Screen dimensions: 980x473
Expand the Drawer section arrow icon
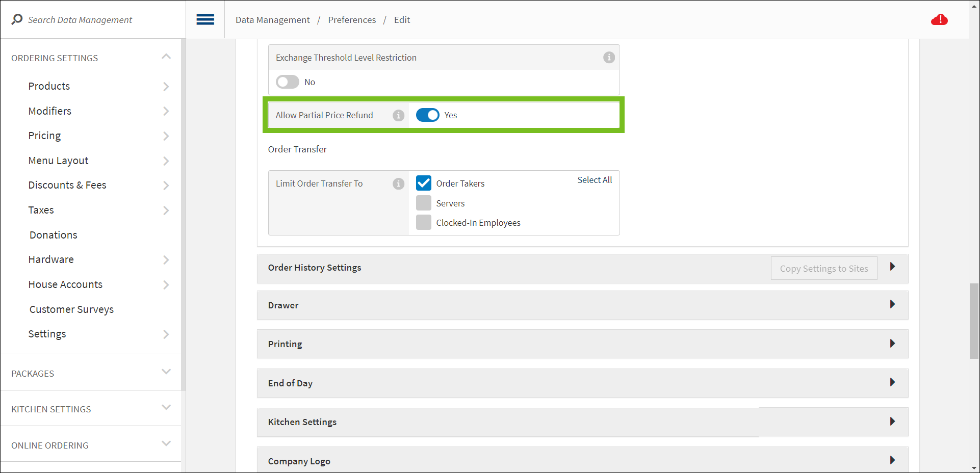tap(892, 304)
